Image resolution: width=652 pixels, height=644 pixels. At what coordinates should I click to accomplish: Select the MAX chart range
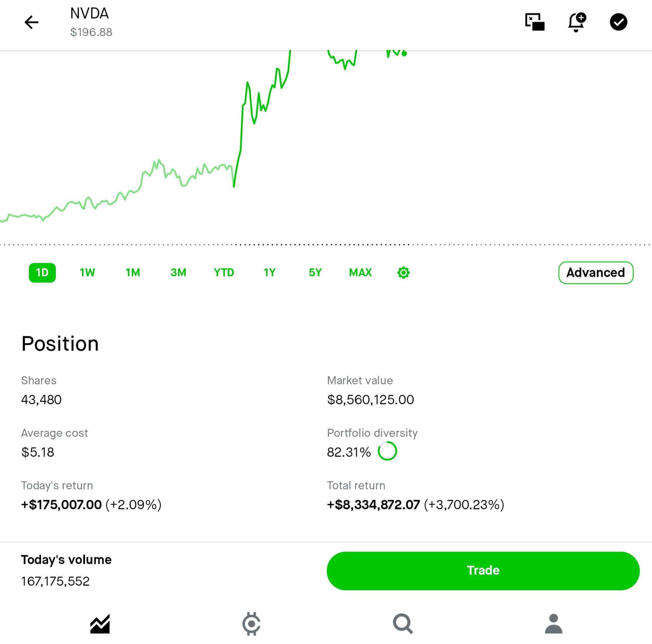click(x=360, y=272)
